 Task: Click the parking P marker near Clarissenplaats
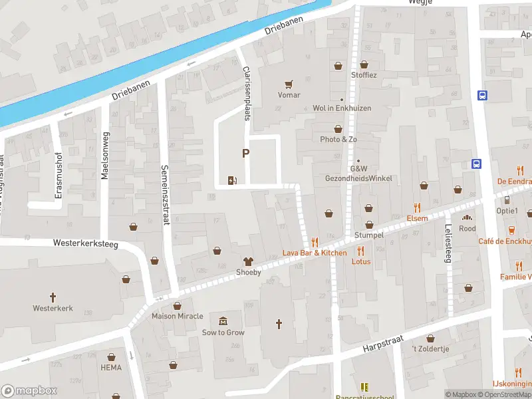click(245, 154)
